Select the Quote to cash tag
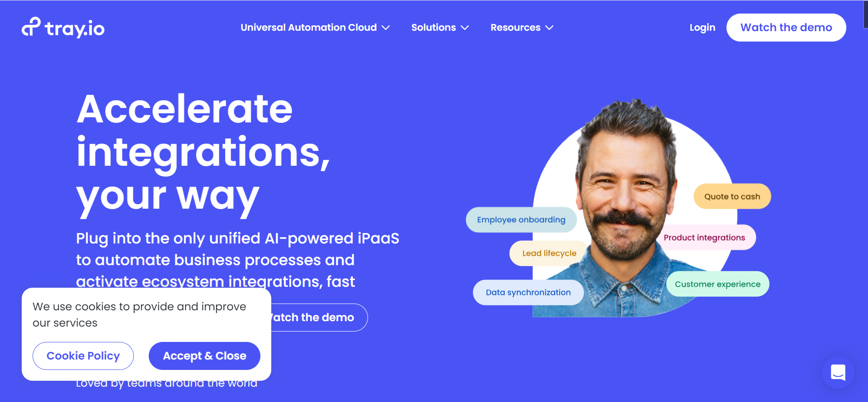Screen dimensions: 868x402 coord(732,196)
